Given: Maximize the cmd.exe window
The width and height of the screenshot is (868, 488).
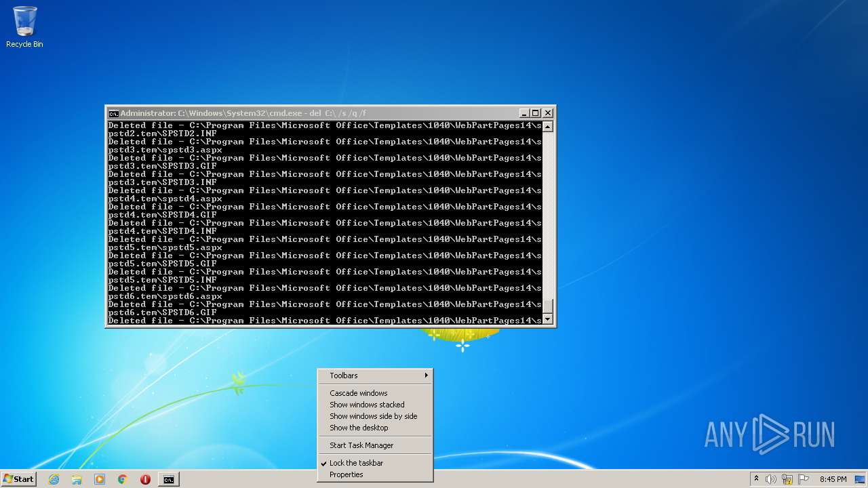Looking at the screenshot, I should 535,113.
